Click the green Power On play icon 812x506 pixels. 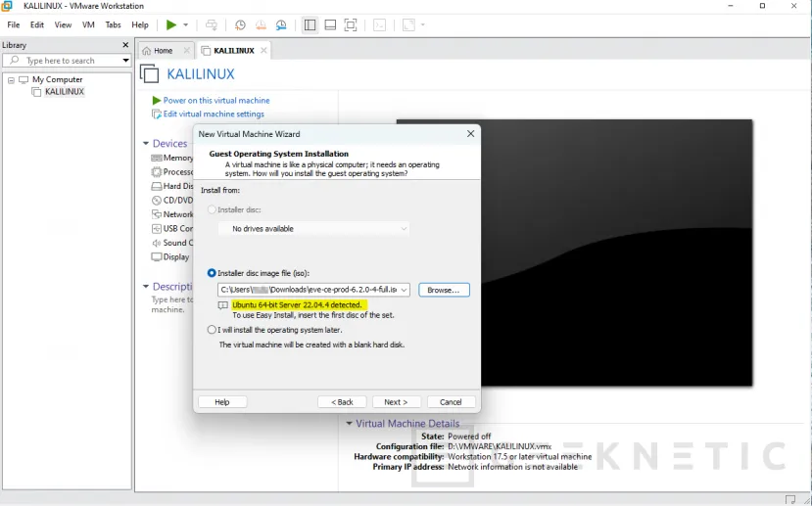tap(171, 24)
